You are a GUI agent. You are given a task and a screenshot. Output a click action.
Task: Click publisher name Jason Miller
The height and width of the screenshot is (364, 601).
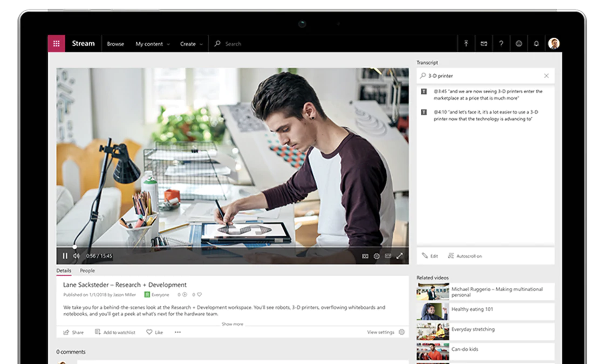[x=125, y=294]
